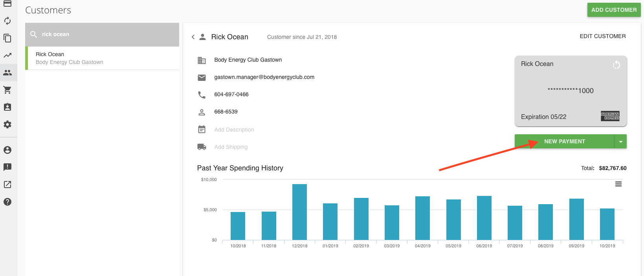Image resolution: width=644 pixels, height=276 pixels.
Task: Click Add Description placeholder
Action: point(234,130)
